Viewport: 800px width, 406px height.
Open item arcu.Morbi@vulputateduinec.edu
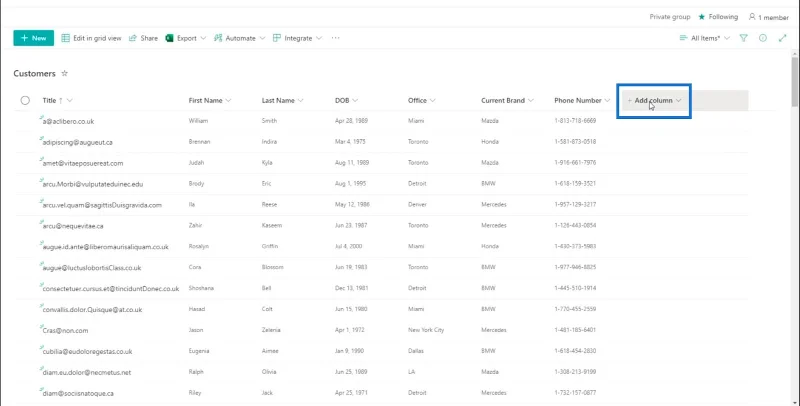tap(93, 184)
